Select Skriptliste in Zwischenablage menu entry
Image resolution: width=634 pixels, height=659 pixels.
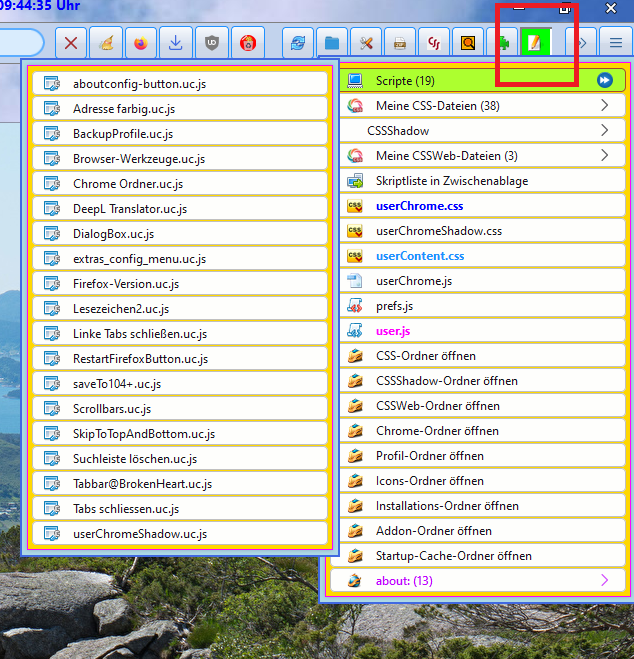point(452,181)
